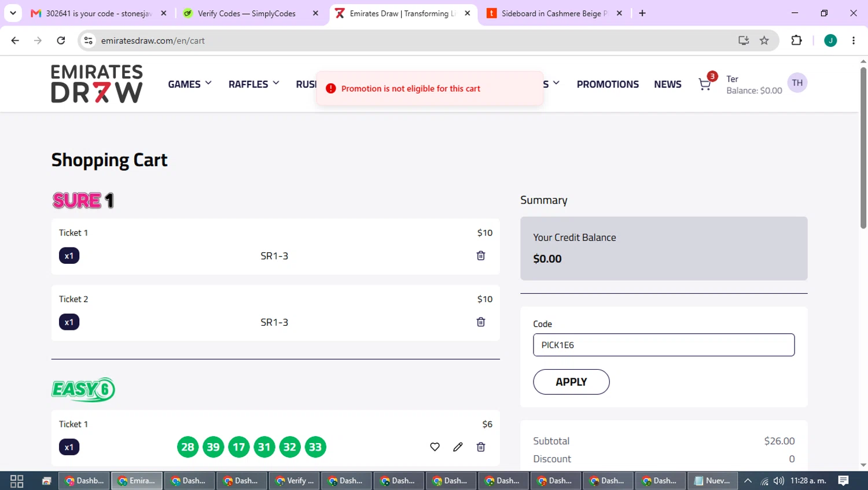The width and height of the screenshot is (868, 490).
Task: Delete SURE 1 Ticket 1 with its trash icon
Action: click(x=481, y=256)
